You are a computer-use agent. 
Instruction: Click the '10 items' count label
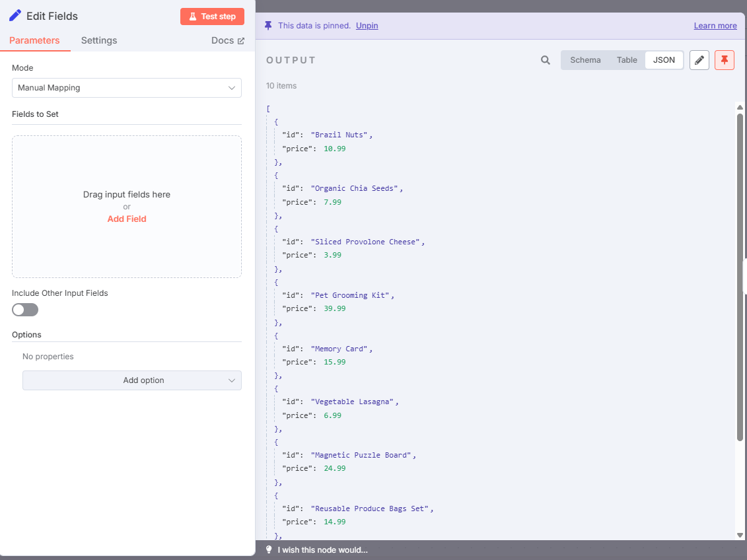point(281,86)
